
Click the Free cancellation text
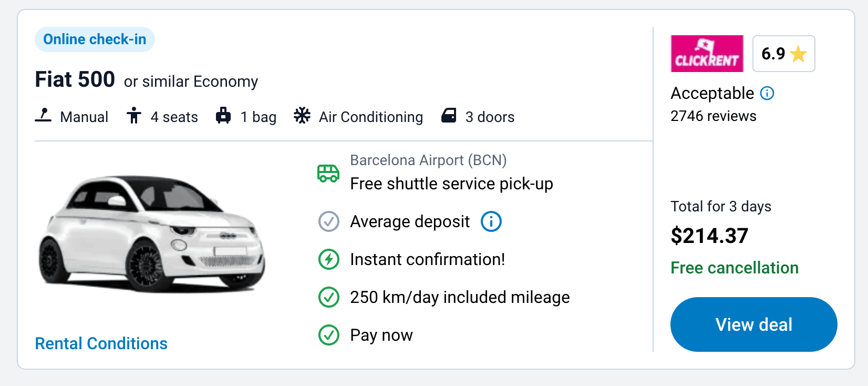[x=734, y=268]
